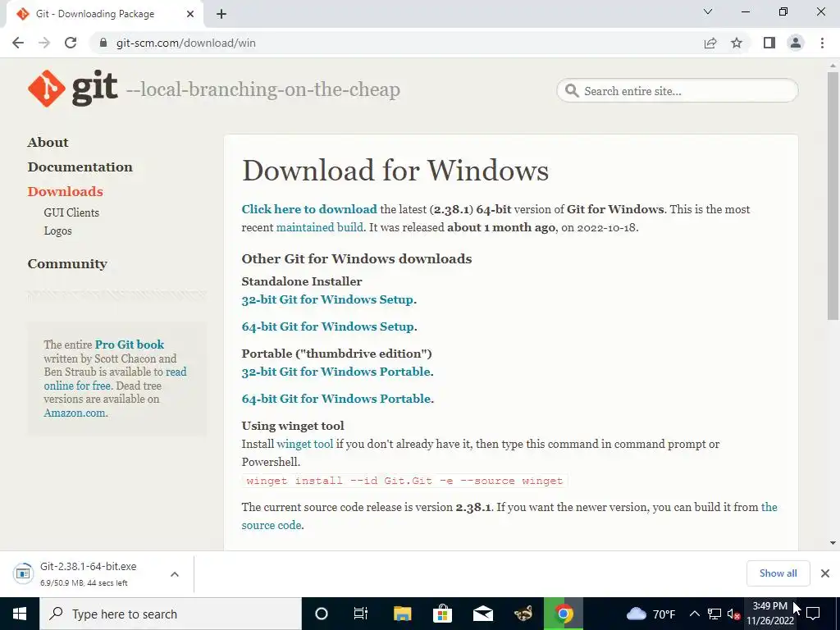Click the taskbar 'Type here to search' box
Image resolution: width=840 pixels, height=630 pixels.
(x=171, y=614)
